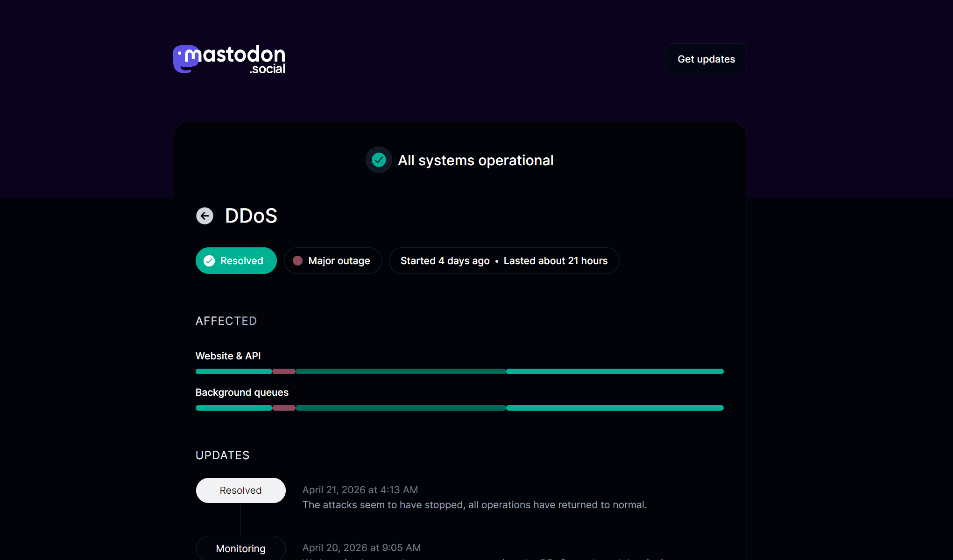Click the April 20, 2026 timestamp
Viewport: 953px width, 560px height.
[361, 547]
